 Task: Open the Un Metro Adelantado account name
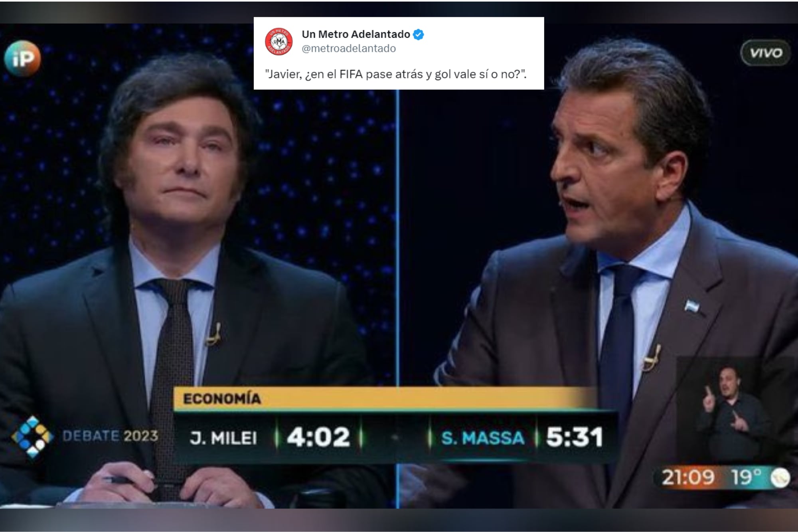coord(356,34)
